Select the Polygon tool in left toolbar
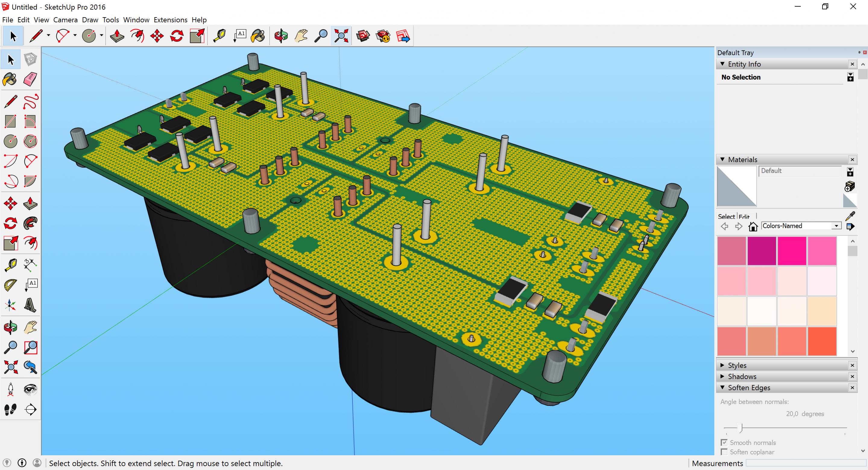The image size is (868, 470). click(30, 141)
